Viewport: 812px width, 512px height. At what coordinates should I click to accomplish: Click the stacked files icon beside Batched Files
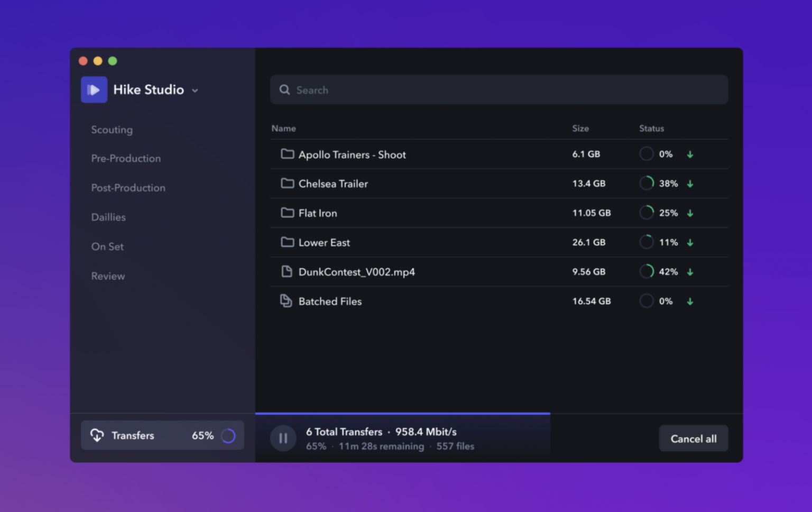(x=286, y=300)
